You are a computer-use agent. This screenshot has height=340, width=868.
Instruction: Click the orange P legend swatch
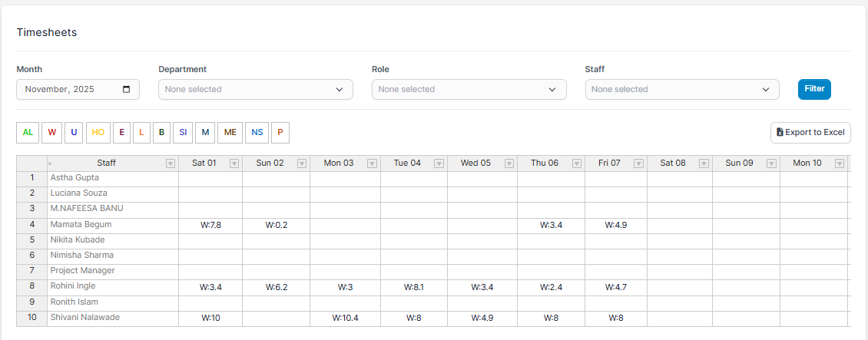[280, 132]
